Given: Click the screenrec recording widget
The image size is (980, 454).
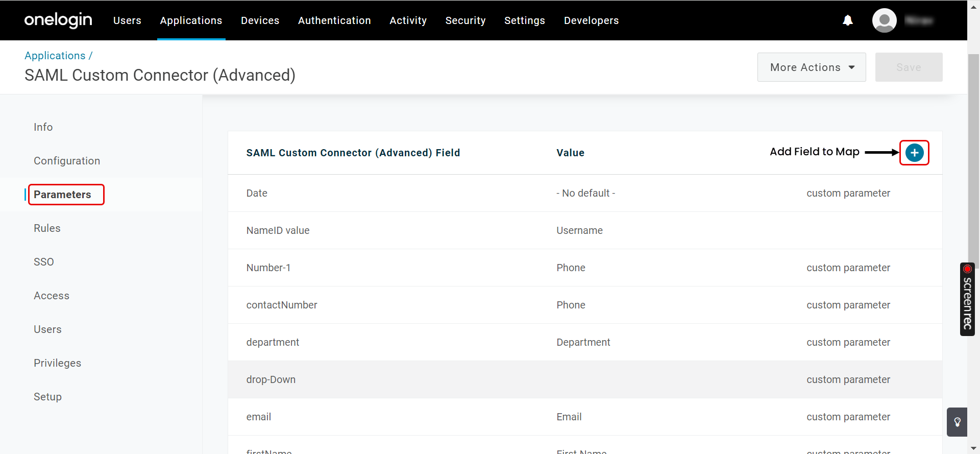Looking at the screenshot, I should (x=967, y=299).
